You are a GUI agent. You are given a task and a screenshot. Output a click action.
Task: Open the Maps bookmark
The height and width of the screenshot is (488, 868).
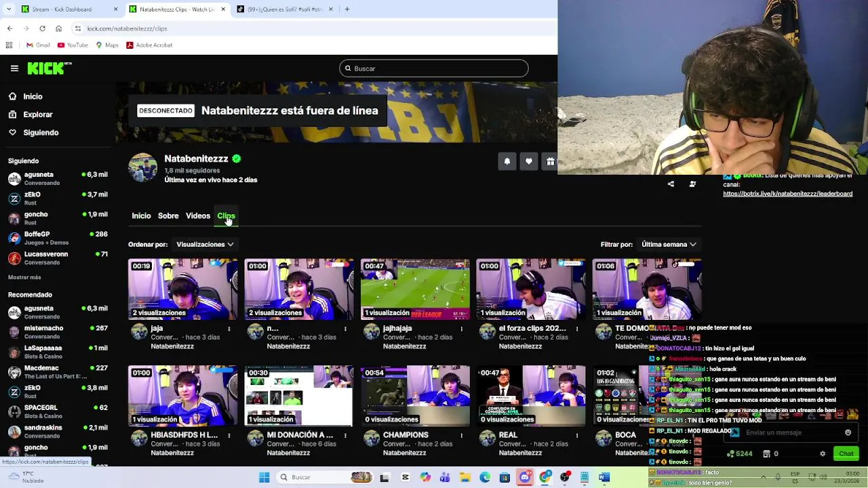(x=107, y=45)
